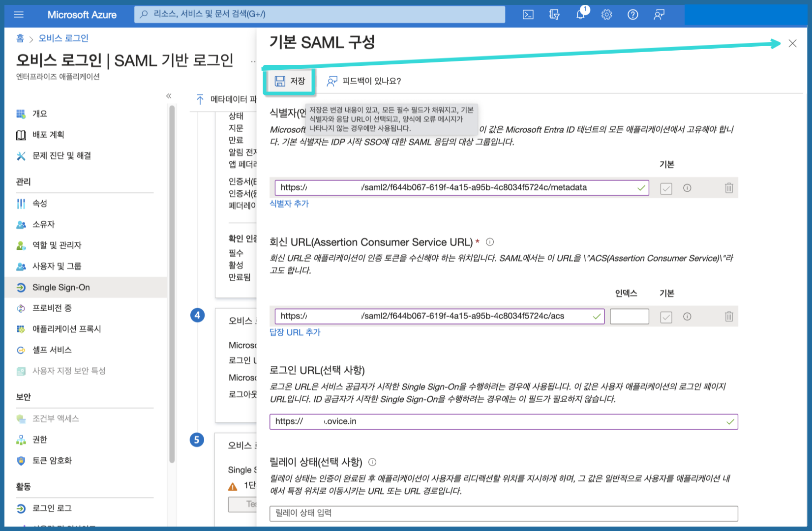Click the 답장 URL 추가 link
The height and width of the screenshot is (531, 812).
pyautogui.click(x=295, y=332)
